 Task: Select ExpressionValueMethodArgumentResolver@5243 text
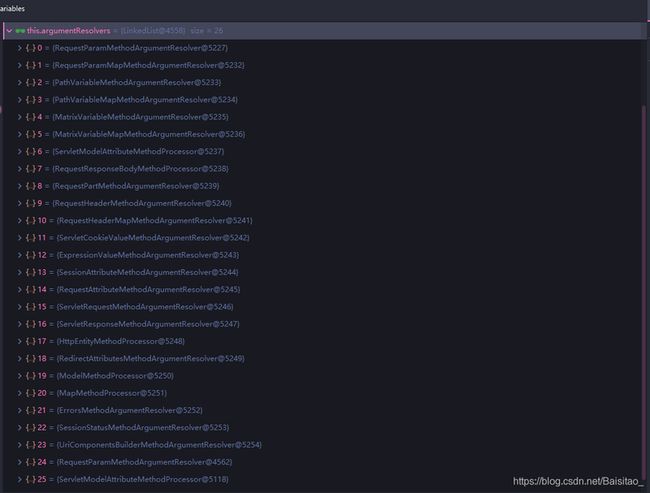(148, 255)
